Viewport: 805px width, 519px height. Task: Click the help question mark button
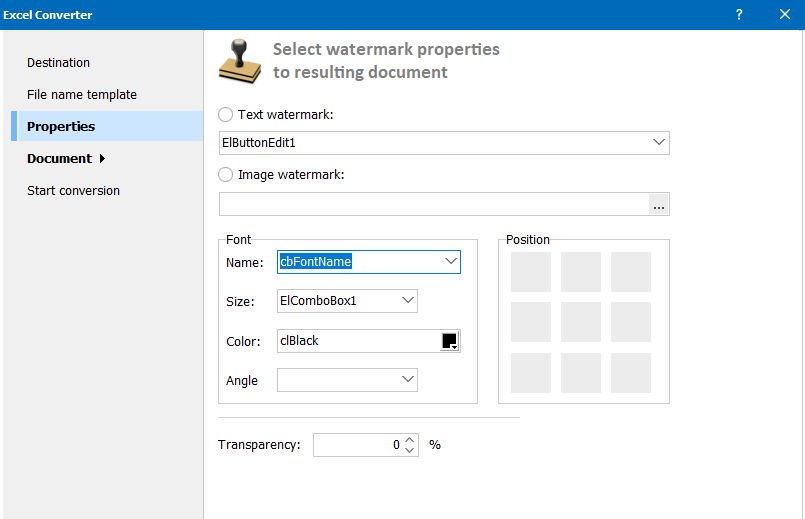pyautogui.click(x=739, y=14)
